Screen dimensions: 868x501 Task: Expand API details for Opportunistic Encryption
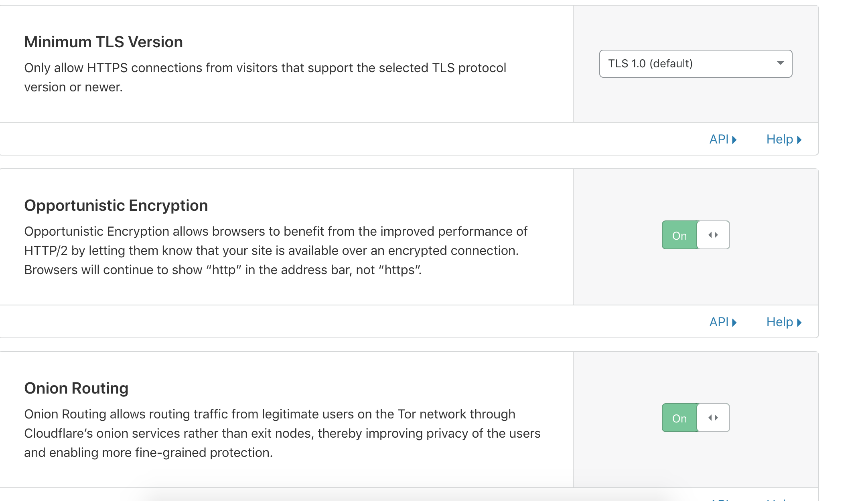(719, 322)
